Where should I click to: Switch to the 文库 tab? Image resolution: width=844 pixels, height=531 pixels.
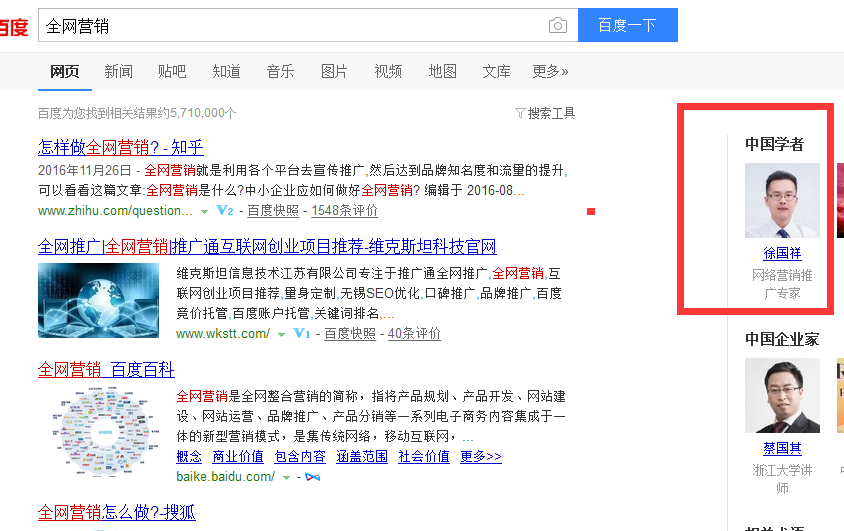pos(496,71)
